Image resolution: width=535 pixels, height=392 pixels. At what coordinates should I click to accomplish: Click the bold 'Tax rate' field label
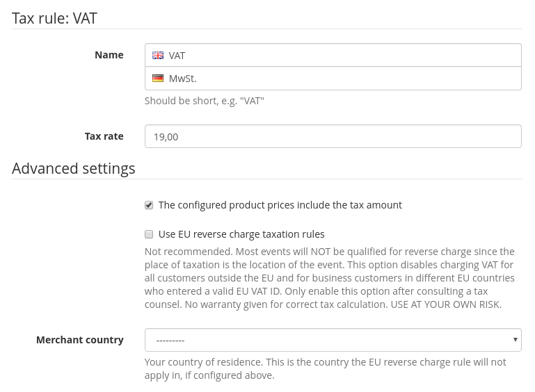click(x=104, y=136)
